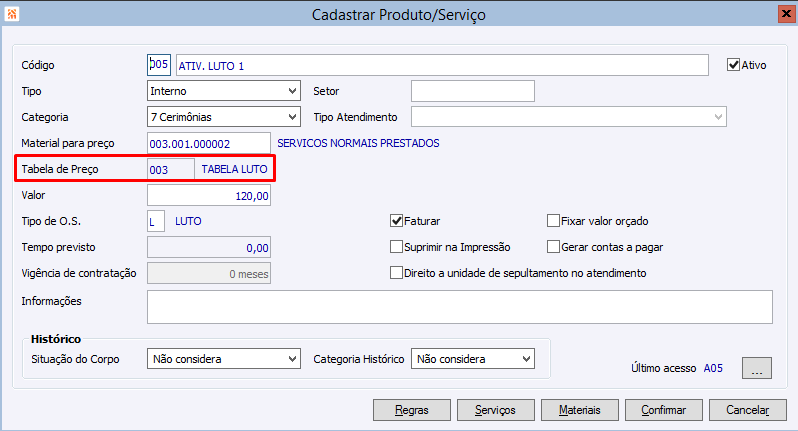Open the Serviços button
Screen dimensions: 798x431
[x=495, y=409]
